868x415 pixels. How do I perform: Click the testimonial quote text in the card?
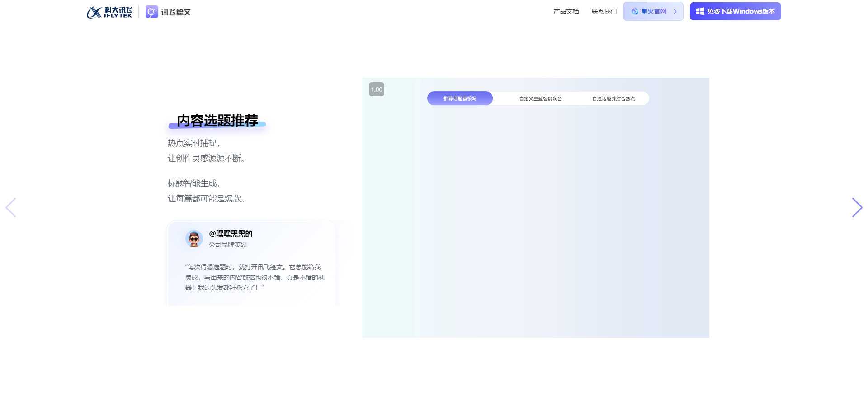coord(255,277)
